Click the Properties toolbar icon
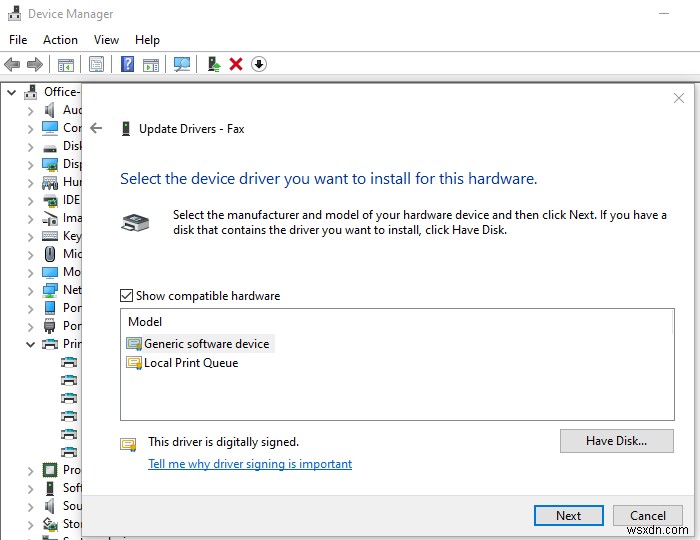This screenshot has width=700, height=540. coord(96,64)
